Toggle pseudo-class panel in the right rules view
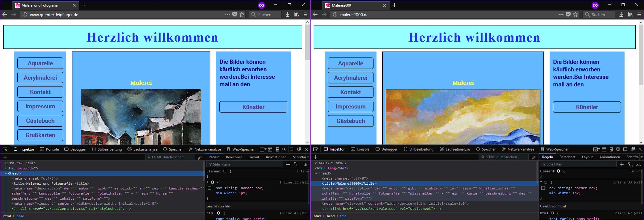Image resolution: width=644 pixels, height=220 pixels. [630, 164]
